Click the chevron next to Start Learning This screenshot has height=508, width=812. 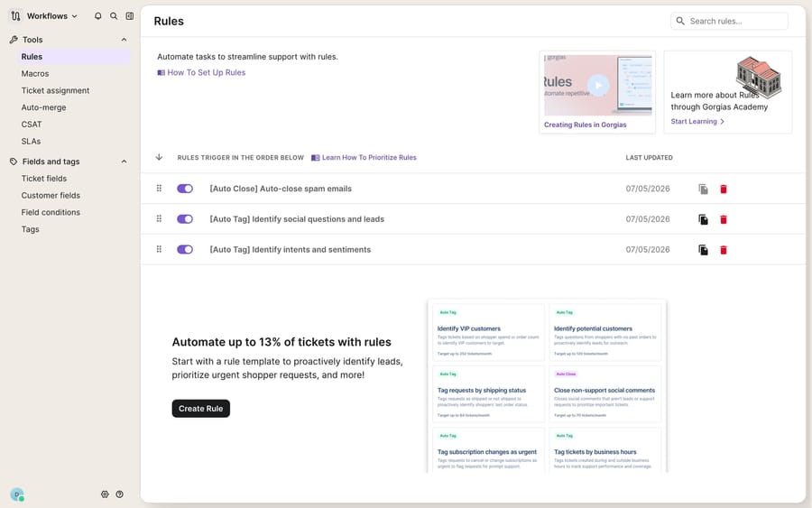coord(723,122)
